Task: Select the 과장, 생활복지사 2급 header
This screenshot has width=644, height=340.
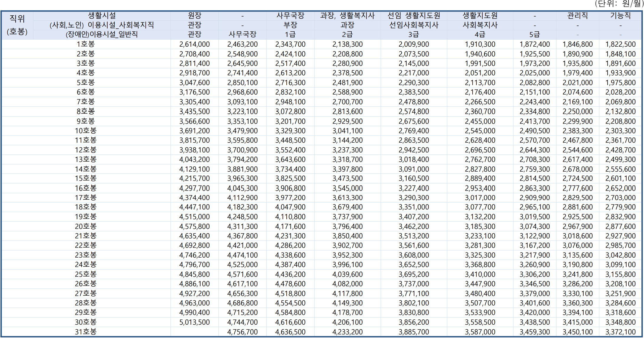Action: click(347, 25)
